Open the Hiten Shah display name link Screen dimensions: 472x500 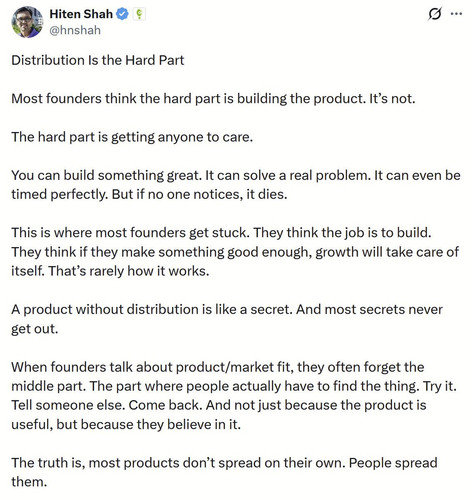(81, 14)
